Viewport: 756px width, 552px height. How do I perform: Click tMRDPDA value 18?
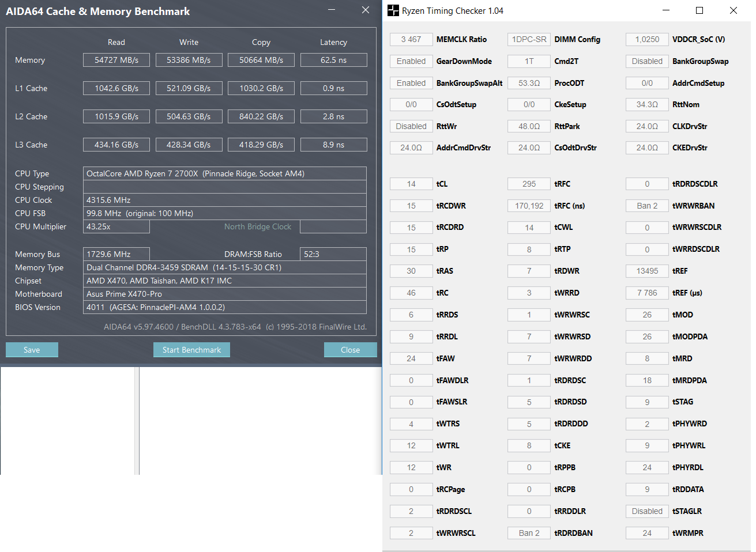647,380
